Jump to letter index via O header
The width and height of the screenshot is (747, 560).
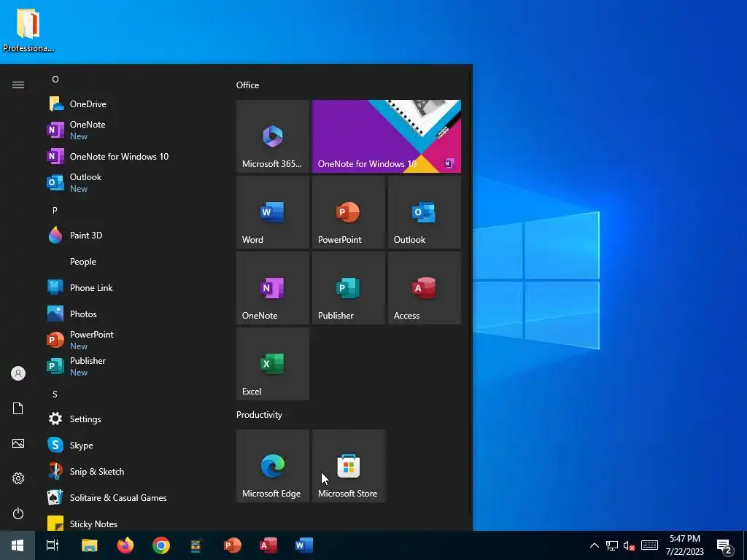(x=55, y=79)
